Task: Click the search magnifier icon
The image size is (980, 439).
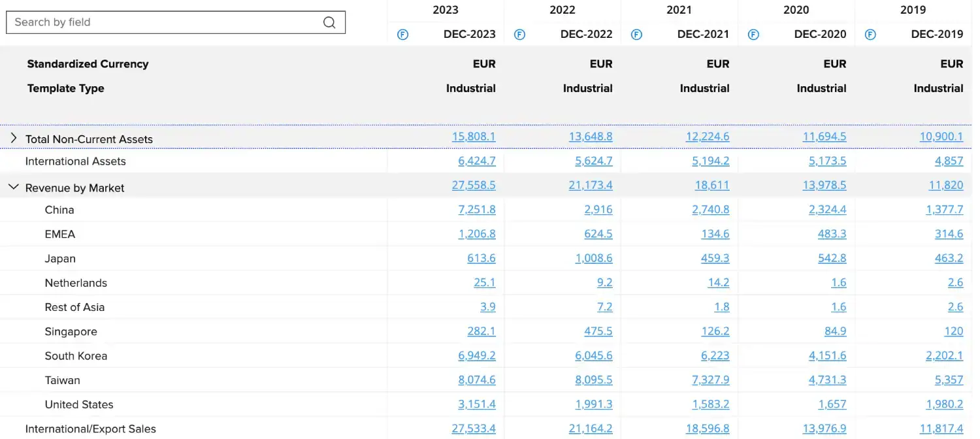Action: (329, 22)
